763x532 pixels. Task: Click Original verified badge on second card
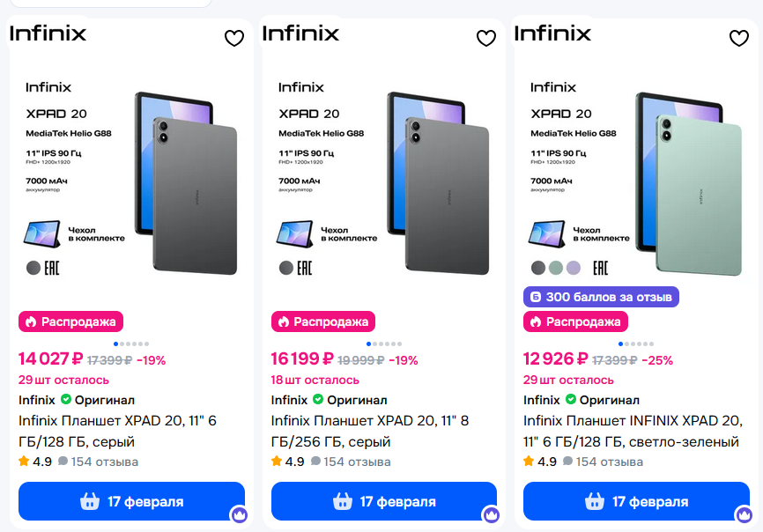tap(319, 400)
